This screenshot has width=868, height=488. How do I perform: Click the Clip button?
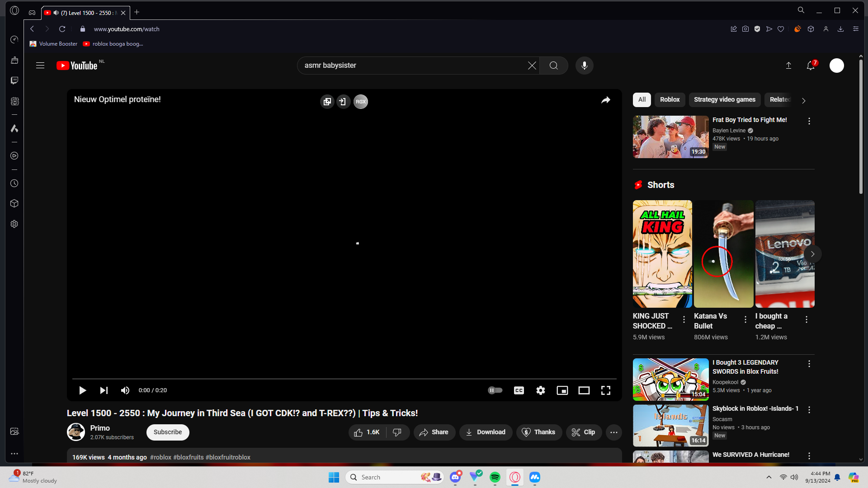[584, 432]
